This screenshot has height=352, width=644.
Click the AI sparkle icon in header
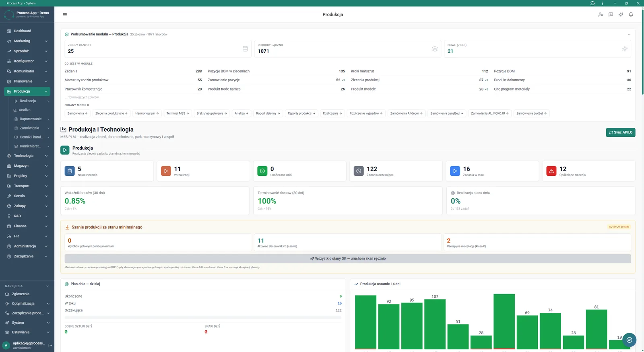tap(621, 14)
